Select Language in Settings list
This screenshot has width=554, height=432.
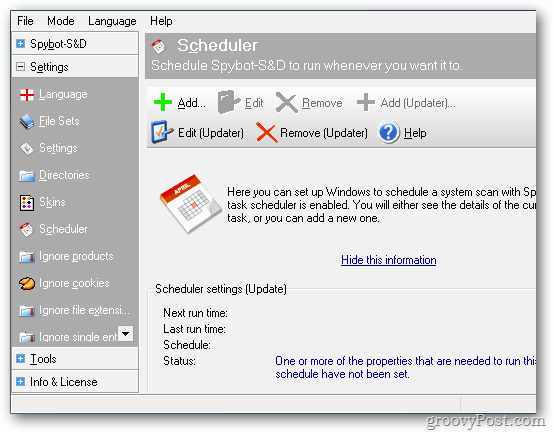point(63,94)
